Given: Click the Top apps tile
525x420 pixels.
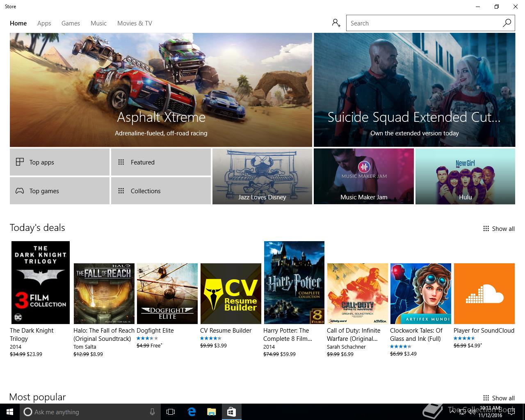Looking at the screenshot, I should pos(59,162).
